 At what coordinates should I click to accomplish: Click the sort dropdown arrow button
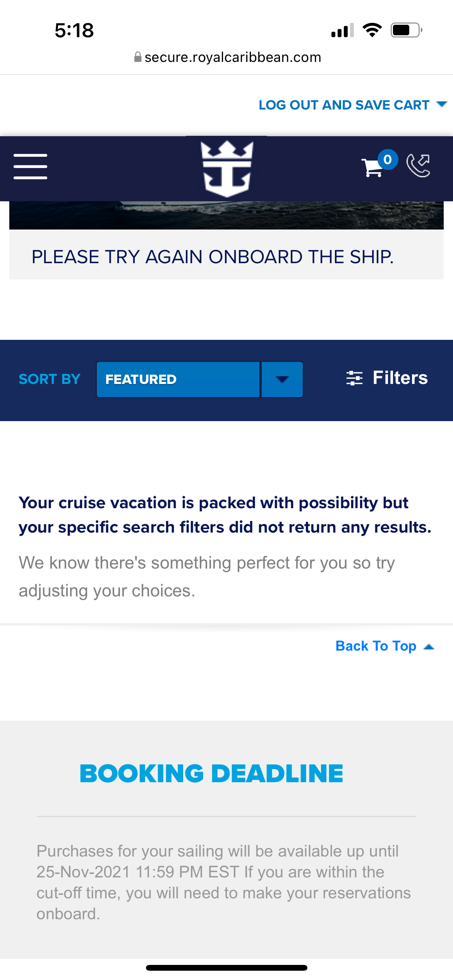click(x=282, y=379)
